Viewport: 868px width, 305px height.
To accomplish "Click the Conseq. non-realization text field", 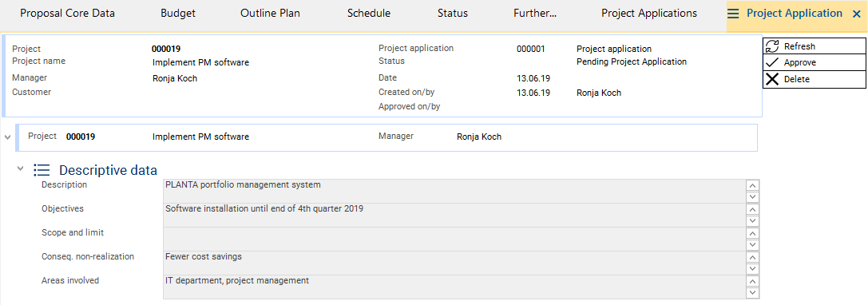I will pos(454,263).
